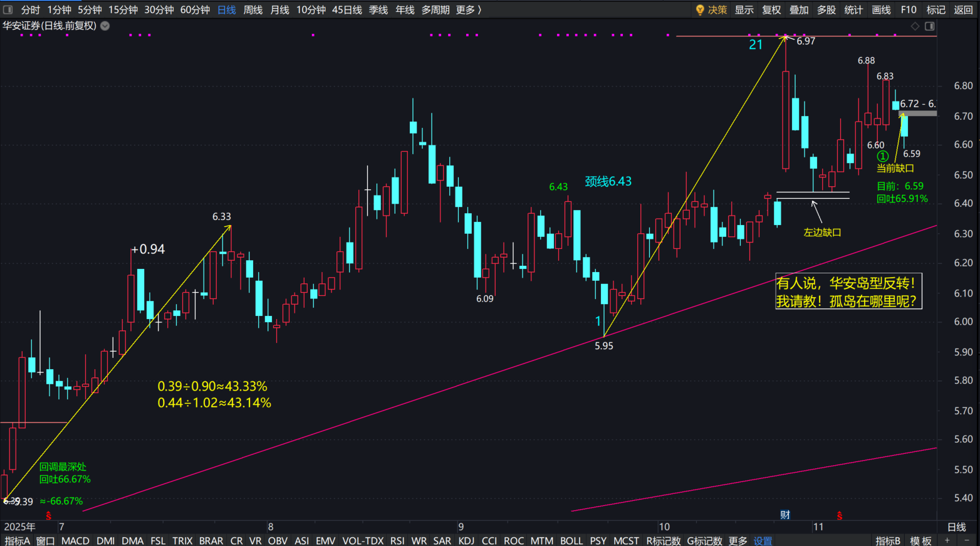This screenshot has height=546, width=980.
Task: Switch to 5分钟 period
Action: click(x=90, y=9)
